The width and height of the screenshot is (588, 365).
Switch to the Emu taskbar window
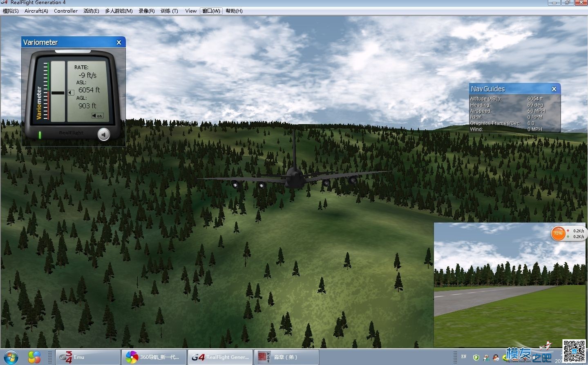click(88, 357)
